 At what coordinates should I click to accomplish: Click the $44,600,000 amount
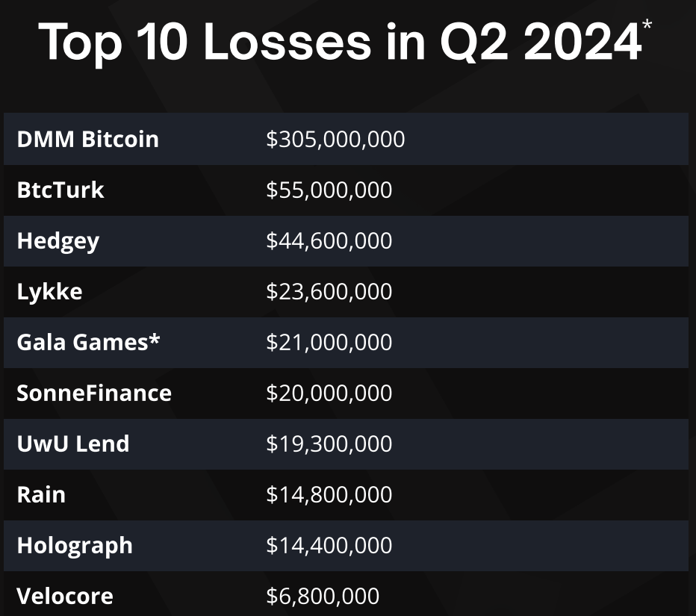pyautogui.click(x=329, y=240)
